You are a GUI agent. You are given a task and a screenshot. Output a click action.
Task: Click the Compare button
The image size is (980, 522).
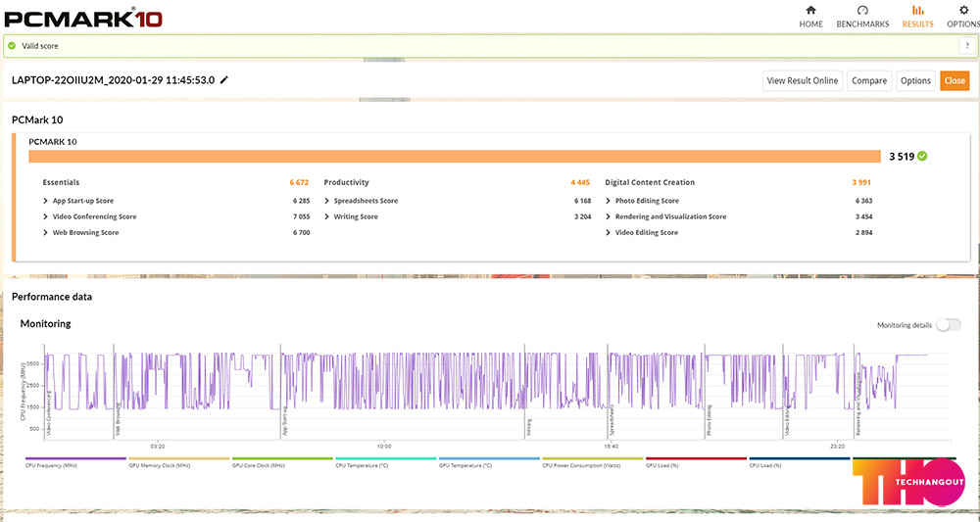pyautogui.click(x=869, y=80)
